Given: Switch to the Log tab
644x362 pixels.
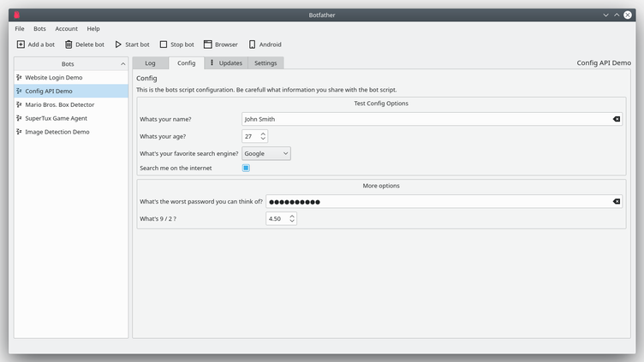Looking at the screenshot, I should [x=150, y=62].
